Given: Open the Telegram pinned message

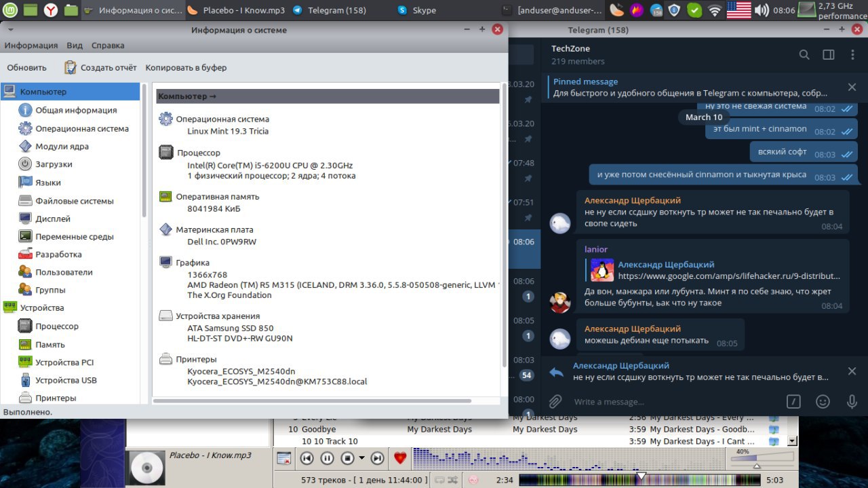Looking at the screenshot, I should (x=692, y=87).
